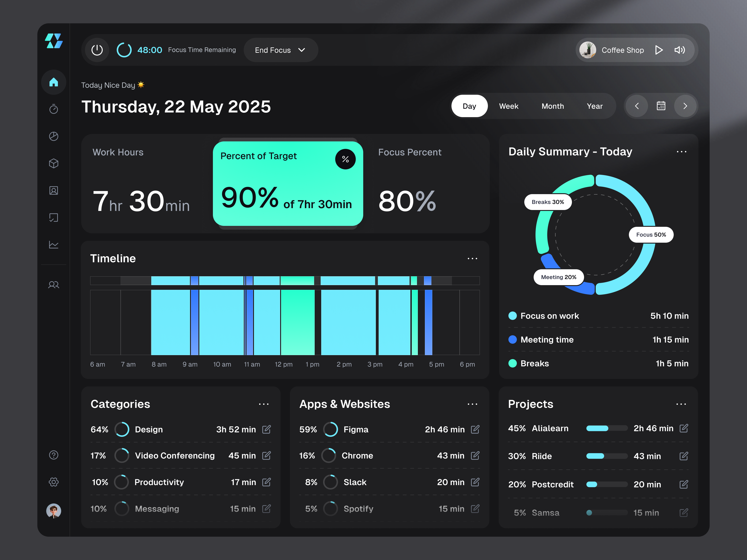Edit the Design category time entry

coord(266,429)
